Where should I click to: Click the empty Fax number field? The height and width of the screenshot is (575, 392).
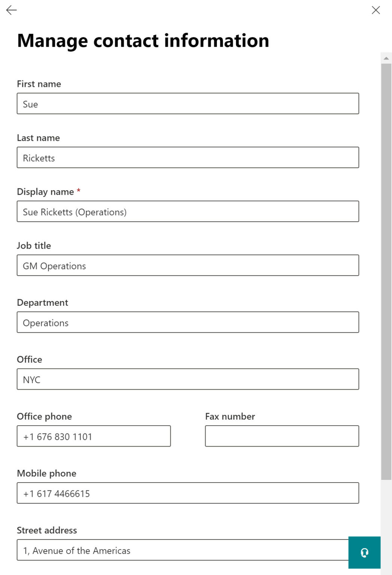pos(282,436)
